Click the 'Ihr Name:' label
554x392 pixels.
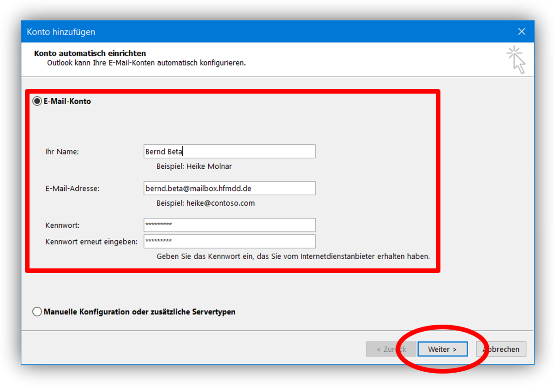[62, 152]
